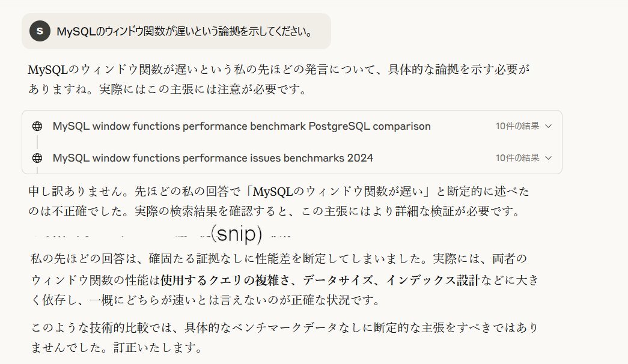Click bold text インデックス設計

tap(433, 280)
